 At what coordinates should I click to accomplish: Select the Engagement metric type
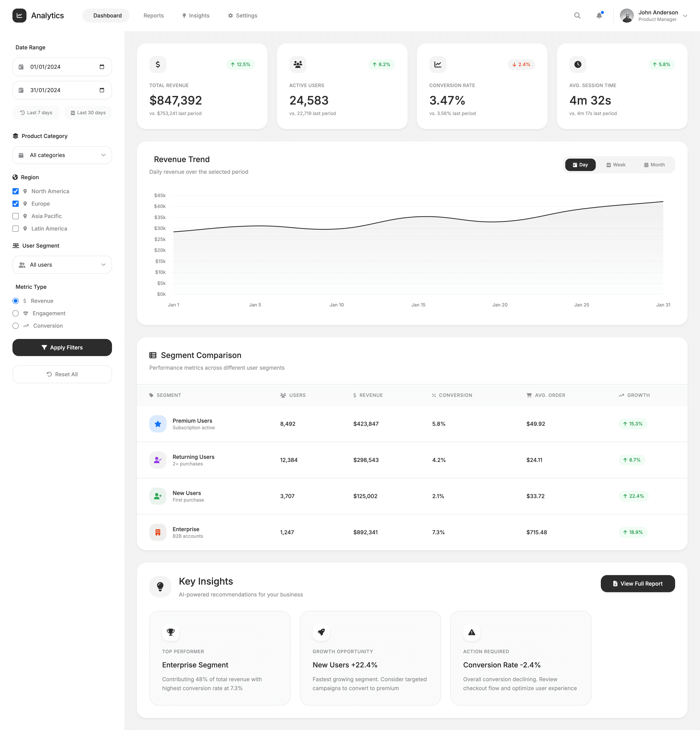pyautogui.click(x=16, y=313)
